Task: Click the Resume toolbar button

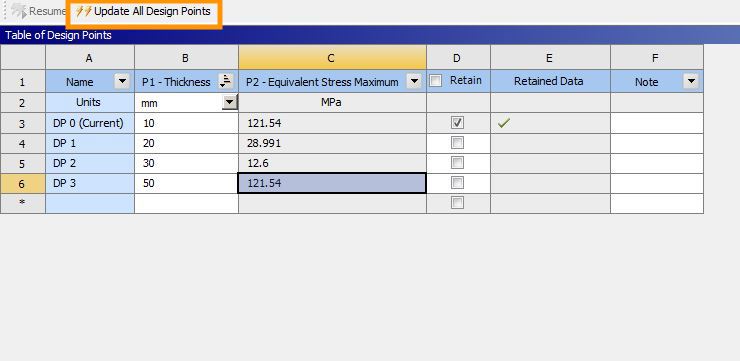Action: (39, 11)
